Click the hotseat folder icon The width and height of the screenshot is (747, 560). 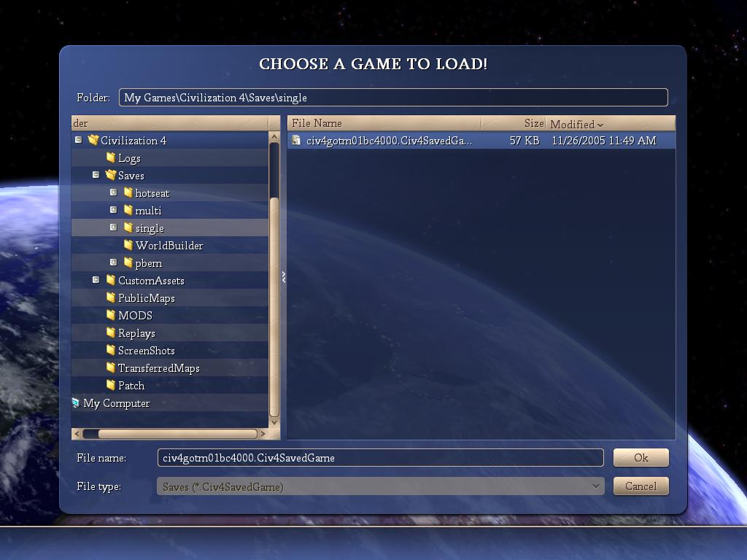tap(128, 192)
